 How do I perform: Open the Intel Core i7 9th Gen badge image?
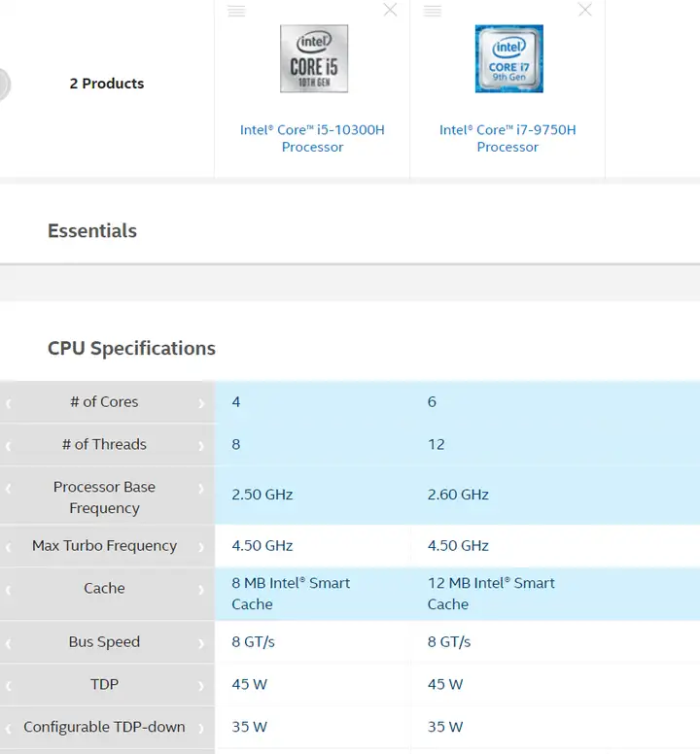[509, 58]
